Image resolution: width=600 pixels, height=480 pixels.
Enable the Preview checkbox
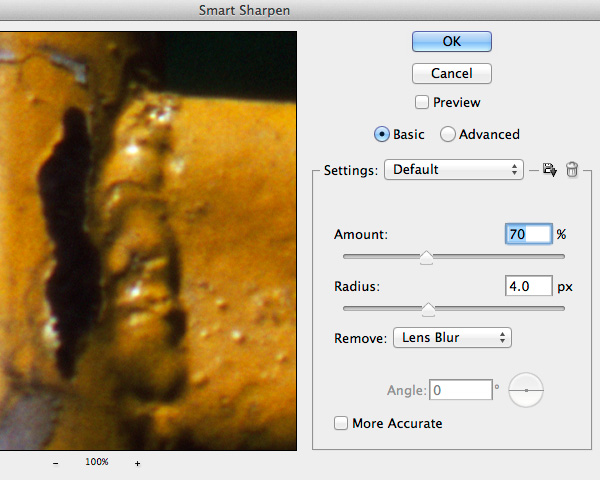[x=422, y=102]
